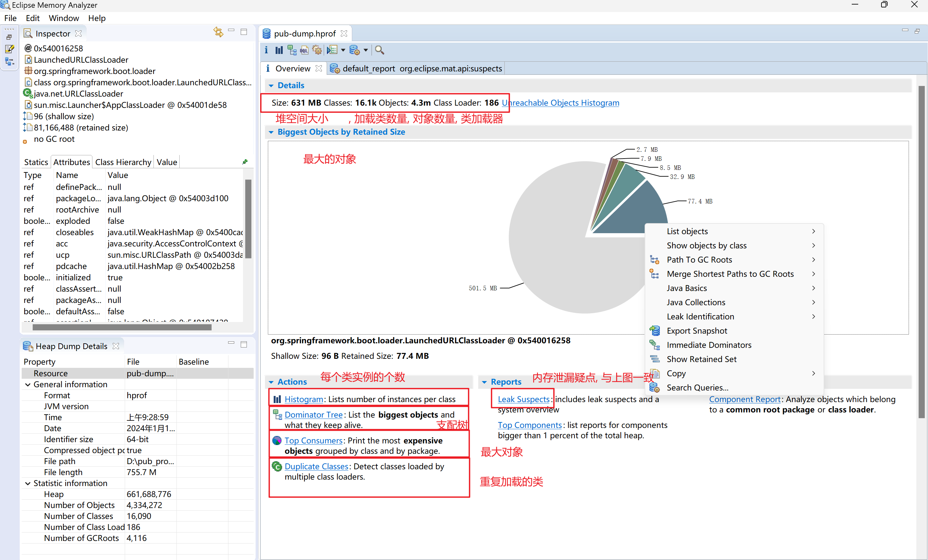Click the Inspector attributes horizontal scrollbar
928x560 pixels.
122,327
